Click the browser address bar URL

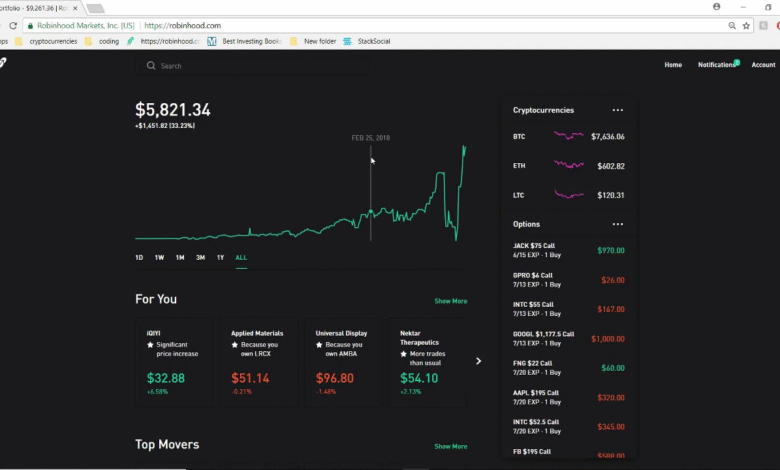pyautogui.click(x=183, y=25)
